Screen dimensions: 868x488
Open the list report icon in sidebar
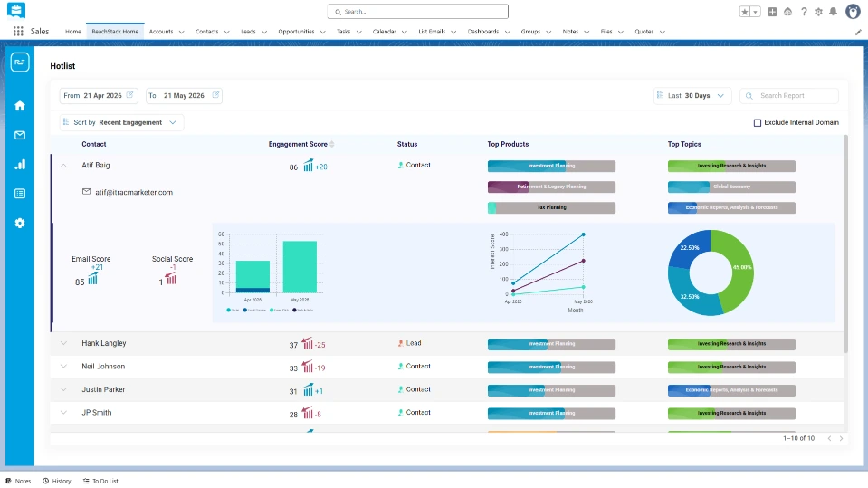click(x=20, y=194)
